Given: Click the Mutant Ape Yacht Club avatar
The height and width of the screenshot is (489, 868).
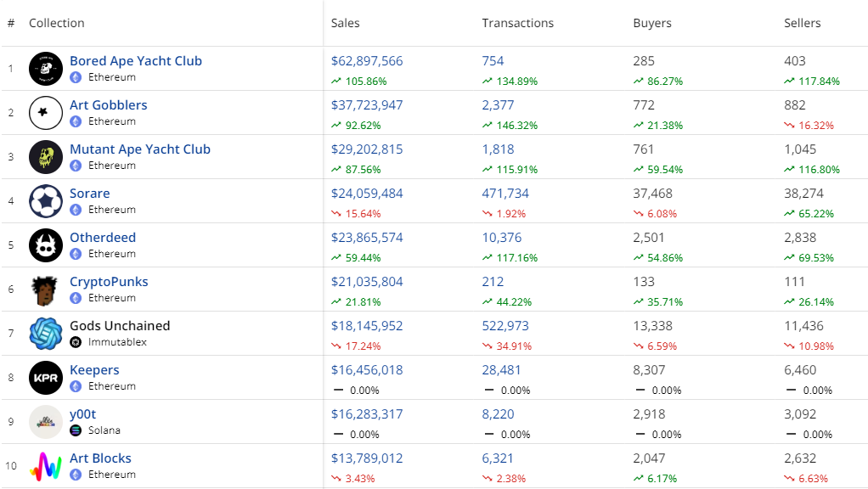Looking at the screenshot, I should (x=46, y=157).
